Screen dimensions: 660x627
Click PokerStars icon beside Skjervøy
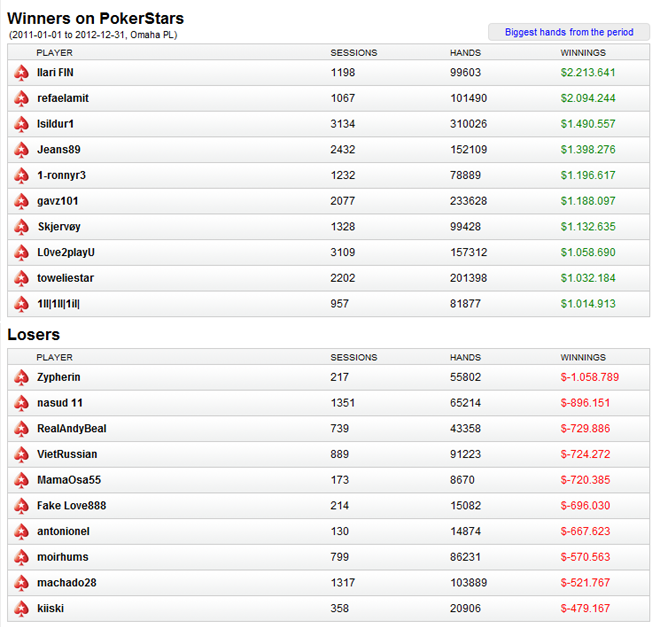(21, 227)
